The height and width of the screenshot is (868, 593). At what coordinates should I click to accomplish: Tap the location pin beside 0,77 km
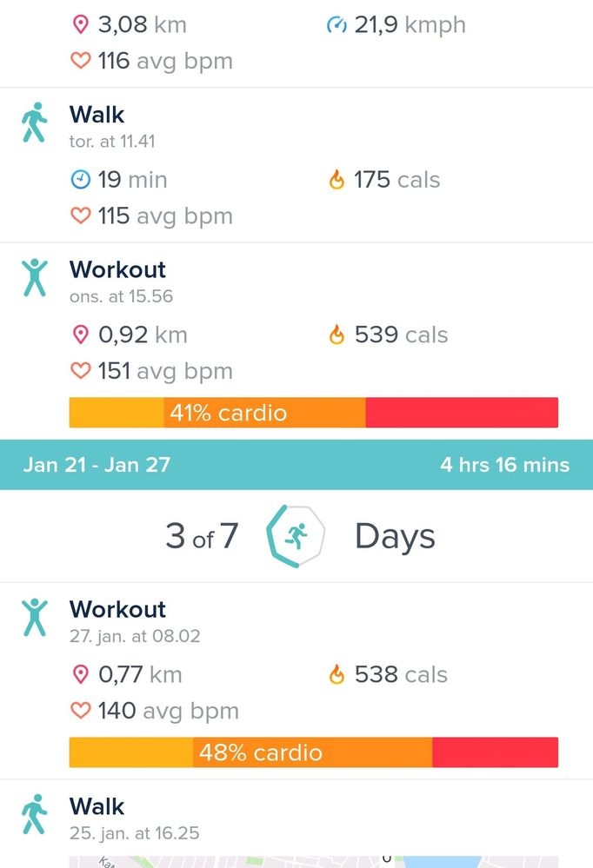(x=81, y=674)
